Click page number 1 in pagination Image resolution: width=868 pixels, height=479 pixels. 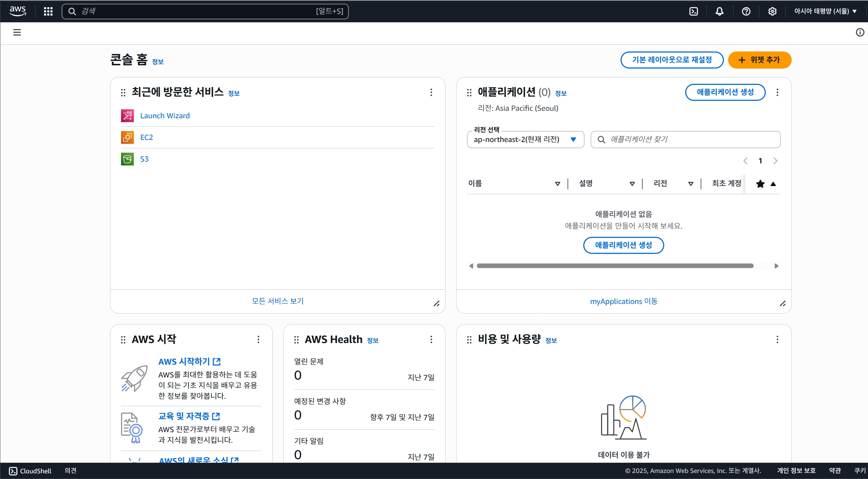click(x=760, y=161)
